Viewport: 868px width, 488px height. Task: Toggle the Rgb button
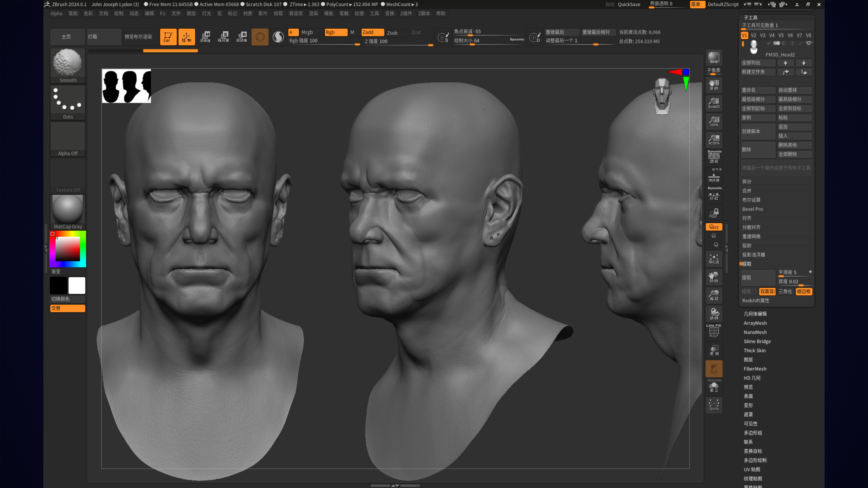[336, 32]
